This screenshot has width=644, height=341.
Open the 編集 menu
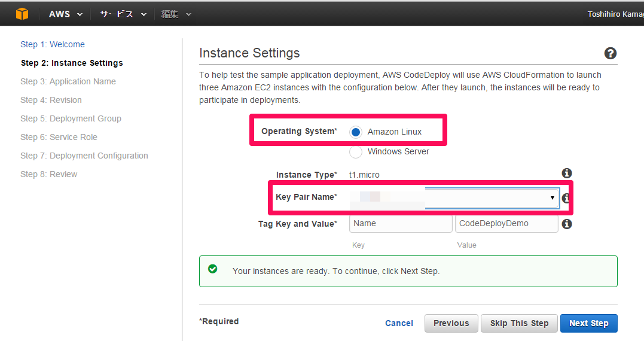176,14
